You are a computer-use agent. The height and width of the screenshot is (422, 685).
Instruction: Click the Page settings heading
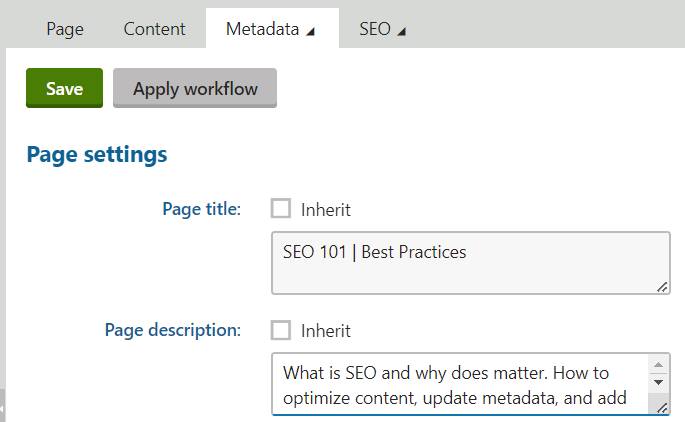pos(96,155)
